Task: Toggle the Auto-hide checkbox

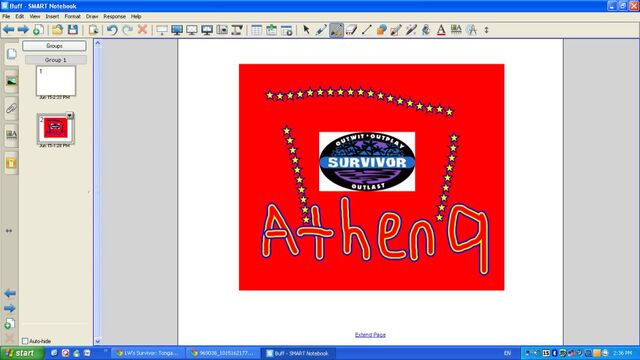Action: [25, 340]
